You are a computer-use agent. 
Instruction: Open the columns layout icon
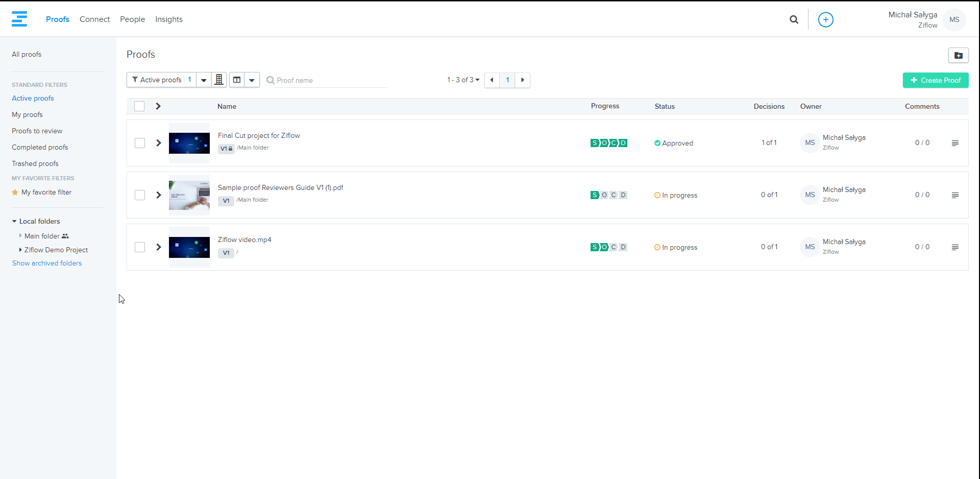coord(237,80)
